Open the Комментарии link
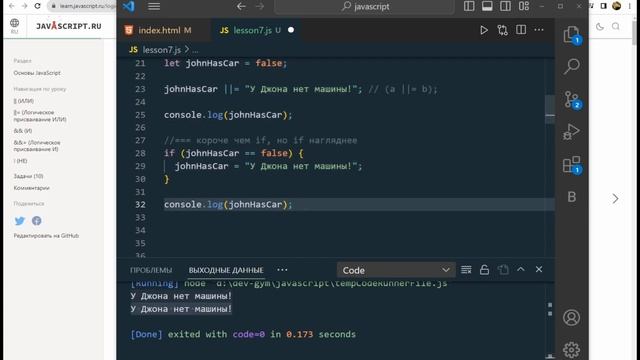The image size is (640, 360). coord(31,188)
